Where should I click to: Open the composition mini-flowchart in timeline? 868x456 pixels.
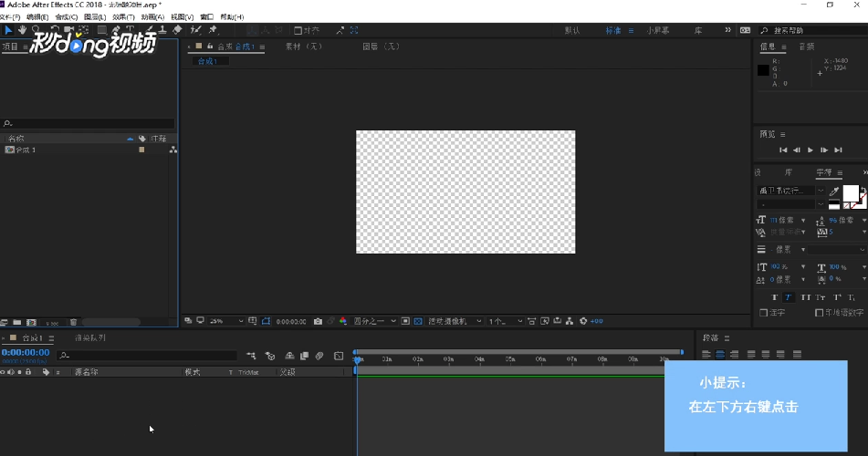coord(251,356)
